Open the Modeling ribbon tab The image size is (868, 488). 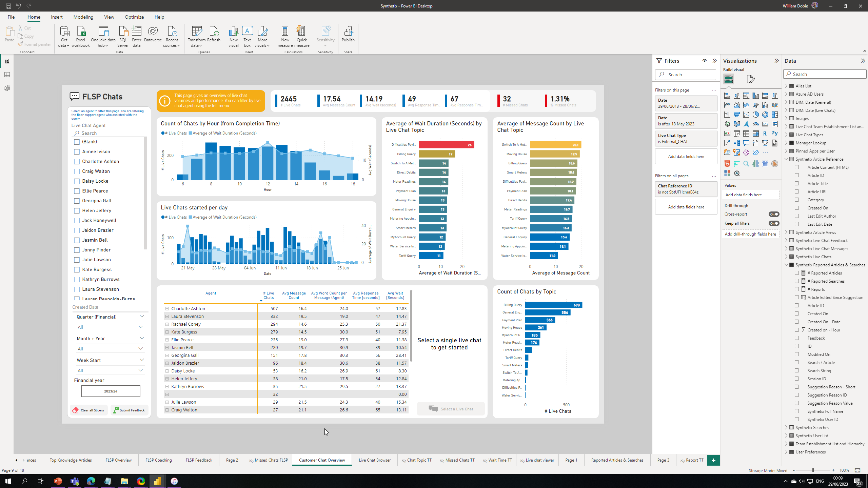click(83, 17)
